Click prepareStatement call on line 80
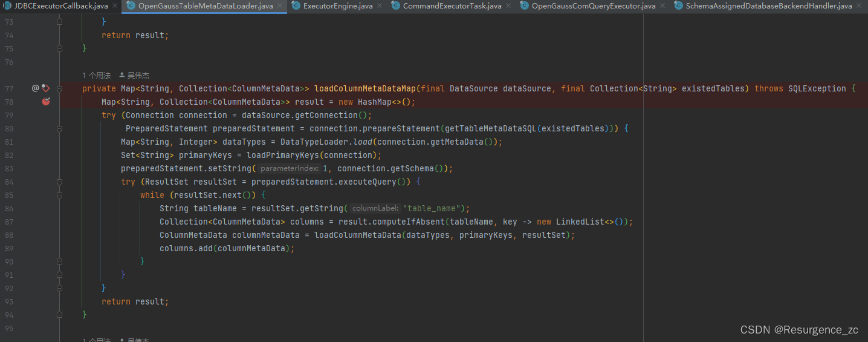 (x=401, y=128)
